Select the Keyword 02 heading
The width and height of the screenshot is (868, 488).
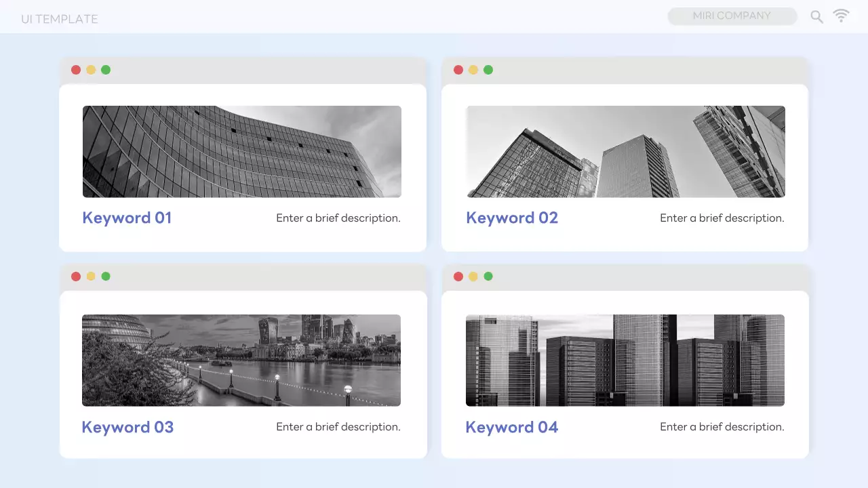(512, 218)
